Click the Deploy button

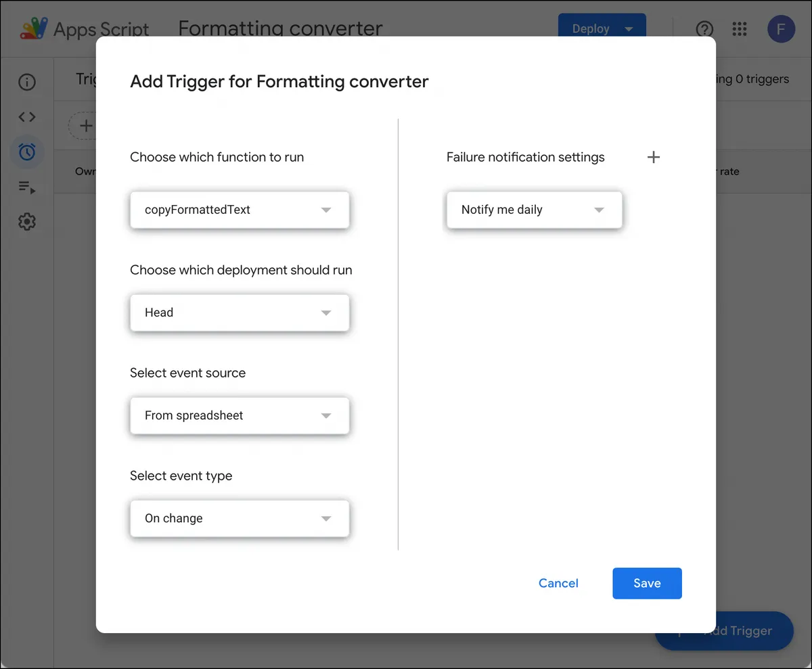pyautogui.click(x=602, y=25)
